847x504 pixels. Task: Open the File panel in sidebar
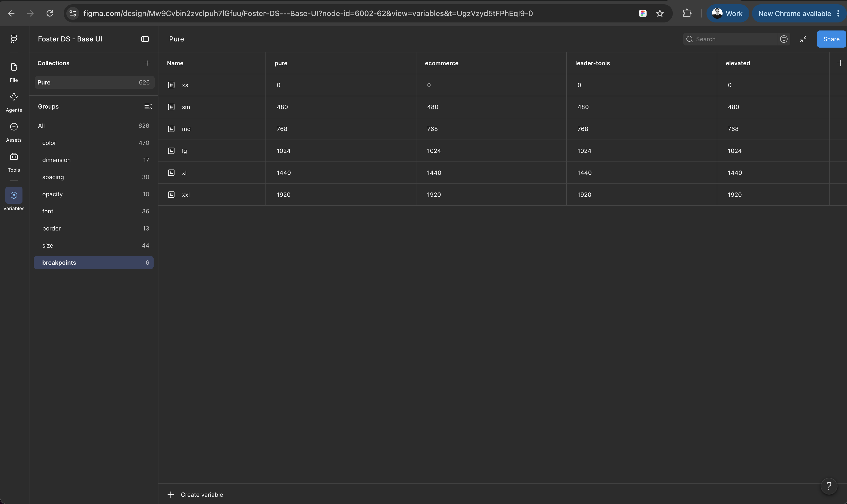(x=14, y=72)
